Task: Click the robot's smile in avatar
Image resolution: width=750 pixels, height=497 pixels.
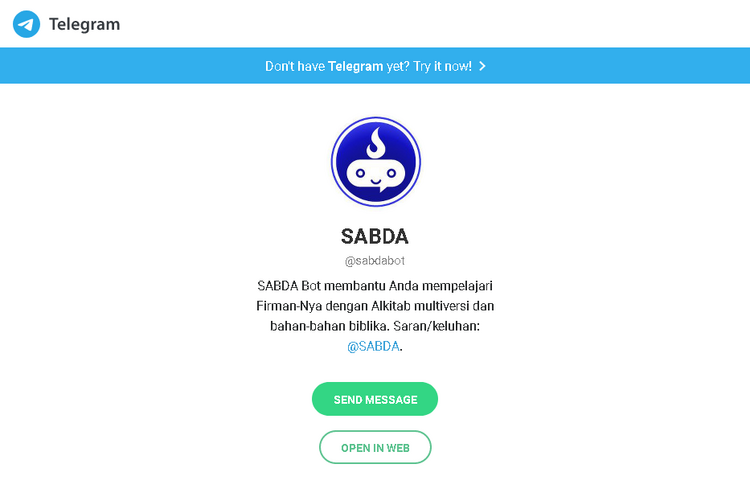Action: [x=376, y=182]
